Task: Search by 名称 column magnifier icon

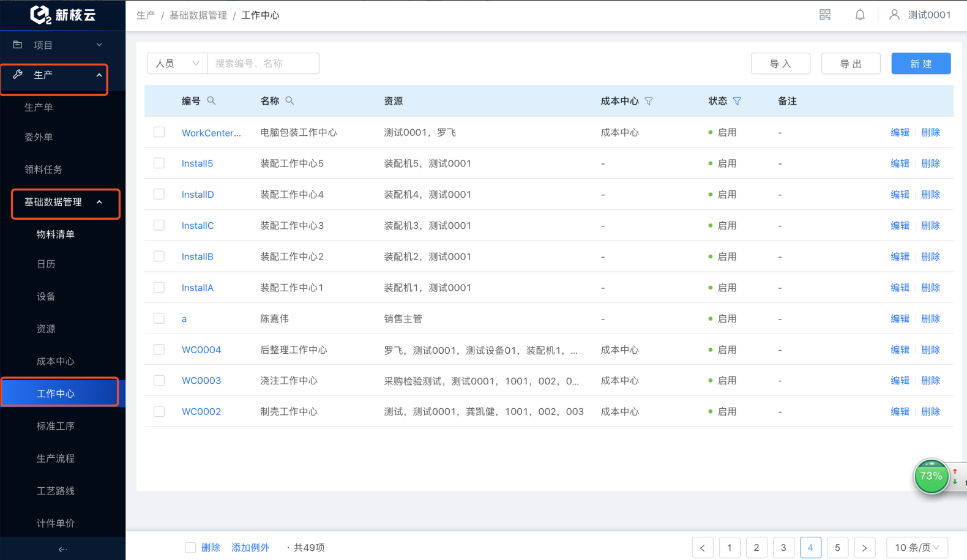Action: pos(289,100)
